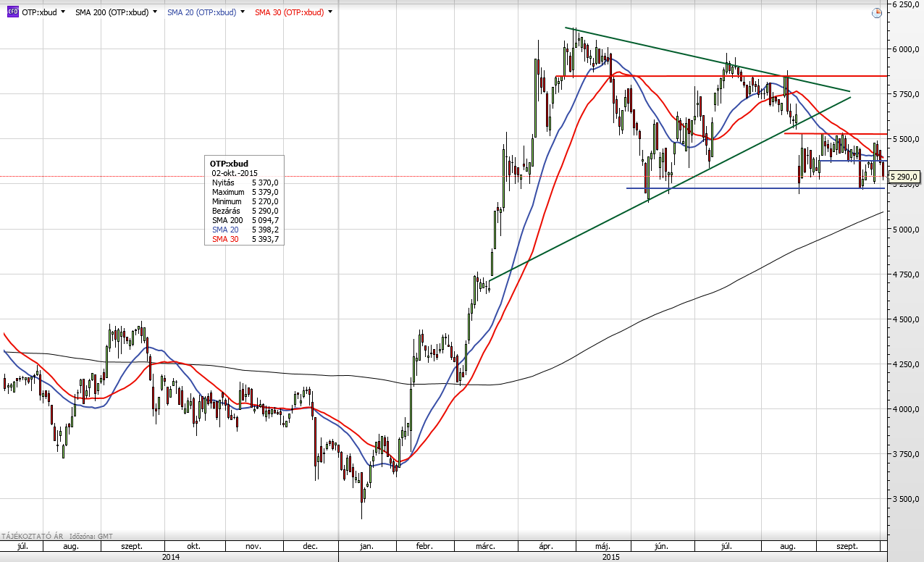Click the márc. month label on time axis
The image size is (924, 562).
[x=484, y=546]
